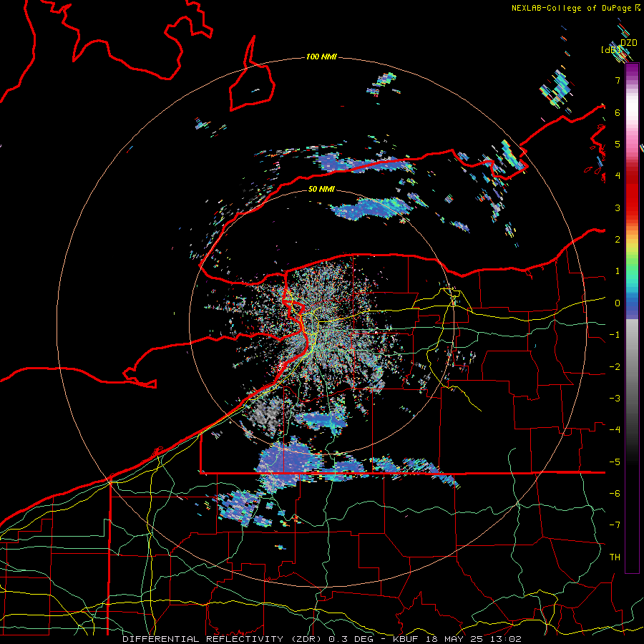This screenshot has width=644, height=644.
Task: Click the -6 value on color scale
Action: (x=615, y=494)
